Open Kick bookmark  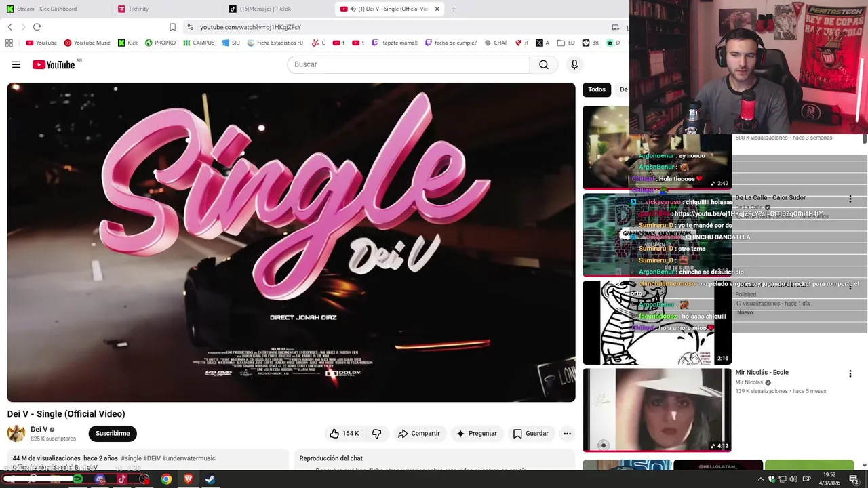[127, 43]
